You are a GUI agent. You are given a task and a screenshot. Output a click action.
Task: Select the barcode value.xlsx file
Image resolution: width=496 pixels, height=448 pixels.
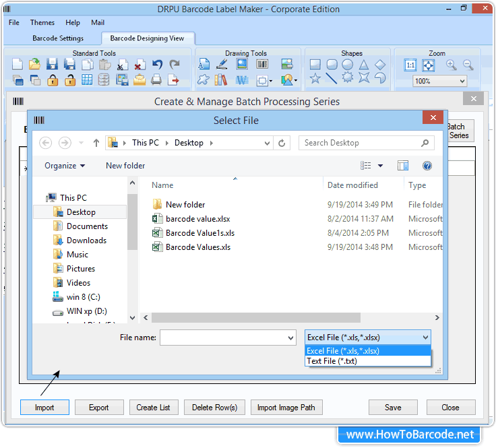[197, 219]
